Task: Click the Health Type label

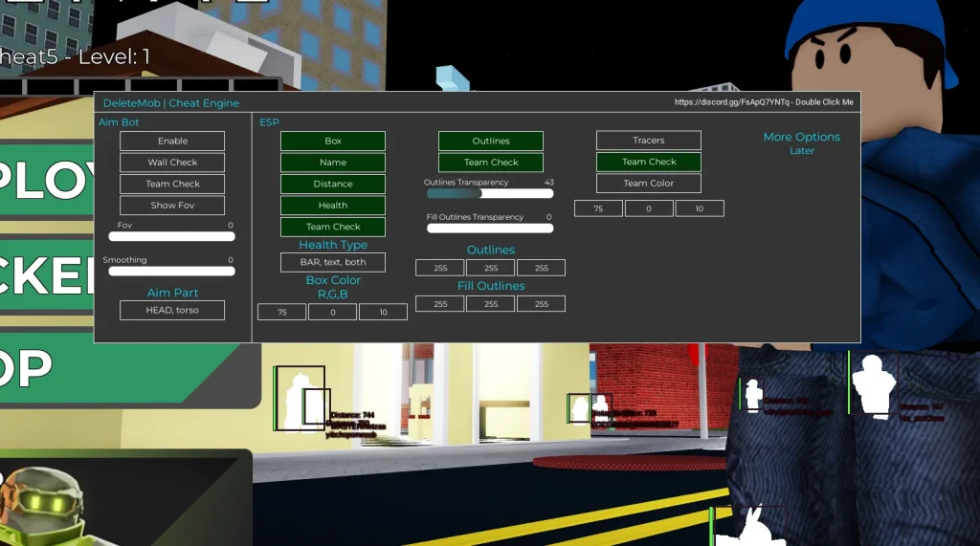Action: (333, 245)
